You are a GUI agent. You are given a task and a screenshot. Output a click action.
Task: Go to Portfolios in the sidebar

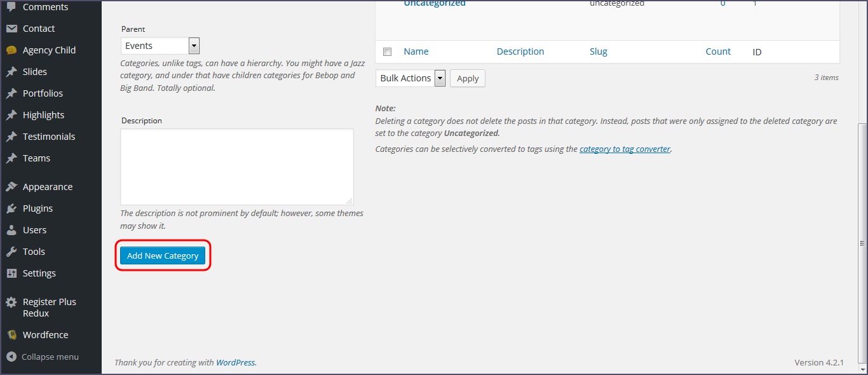point(43,93)
